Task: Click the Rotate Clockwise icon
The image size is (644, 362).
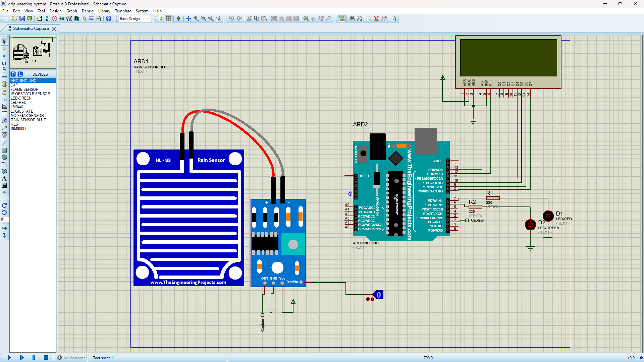Action: point(4,205)
